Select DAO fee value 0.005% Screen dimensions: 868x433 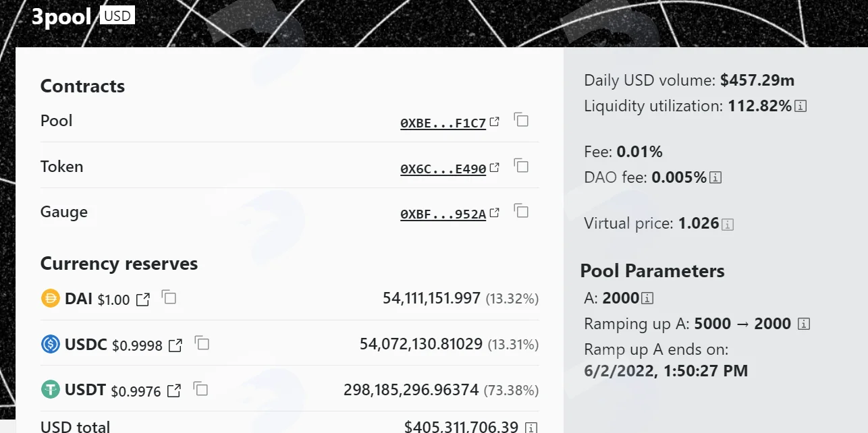tap(679, 177)
